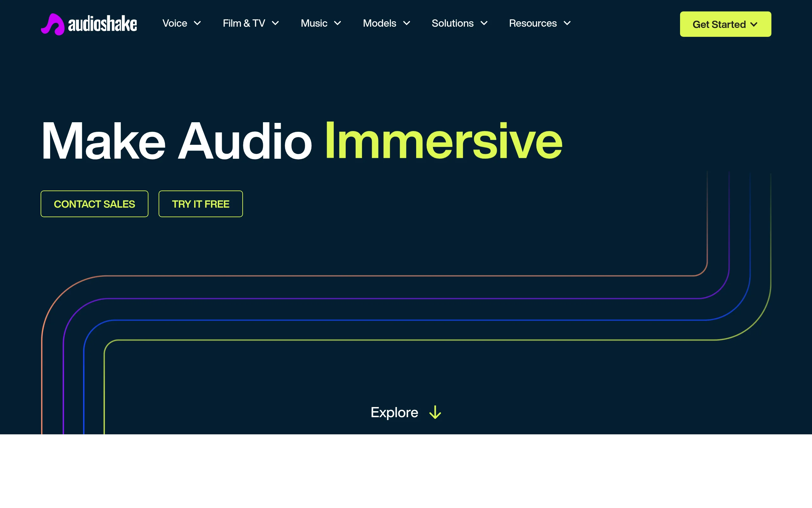Click the Try It Free button
This screenshot has width=812, height=508.
click(x=201, y=204)
